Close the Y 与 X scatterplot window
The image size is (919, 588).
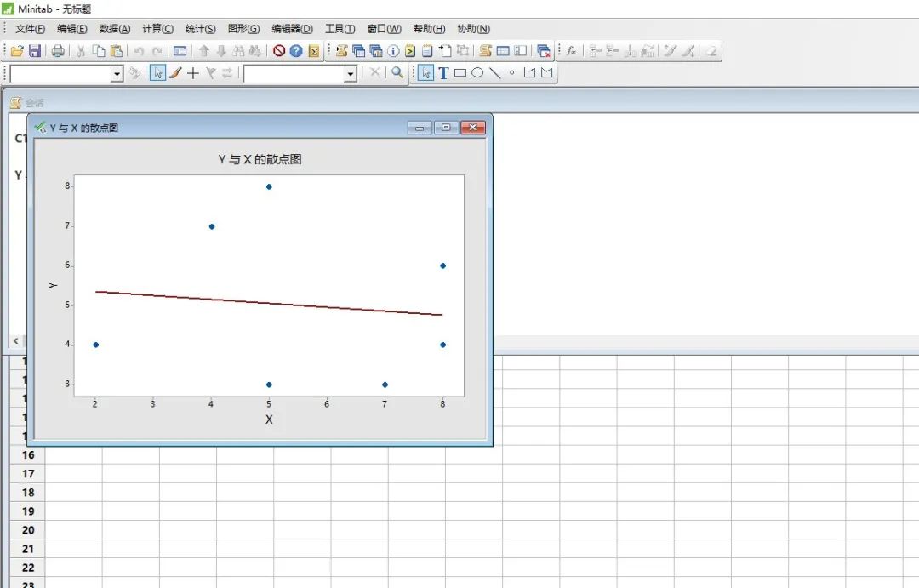coord(473,128)
